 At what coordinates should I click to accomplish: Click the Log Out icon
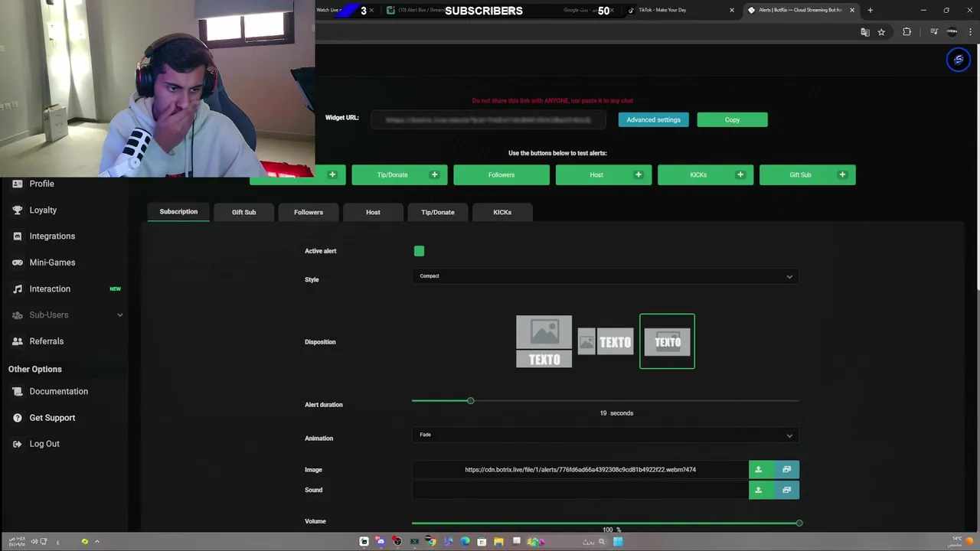coord(18,444)
